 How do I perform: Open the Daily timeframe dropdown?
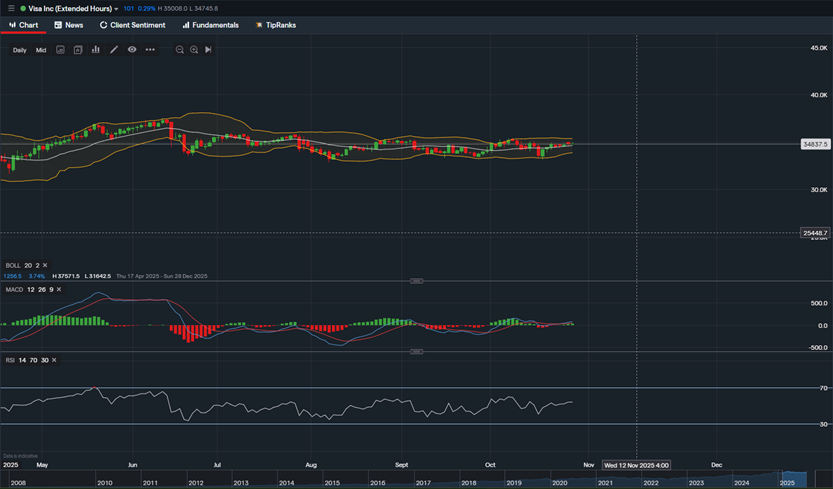point(20,50)
